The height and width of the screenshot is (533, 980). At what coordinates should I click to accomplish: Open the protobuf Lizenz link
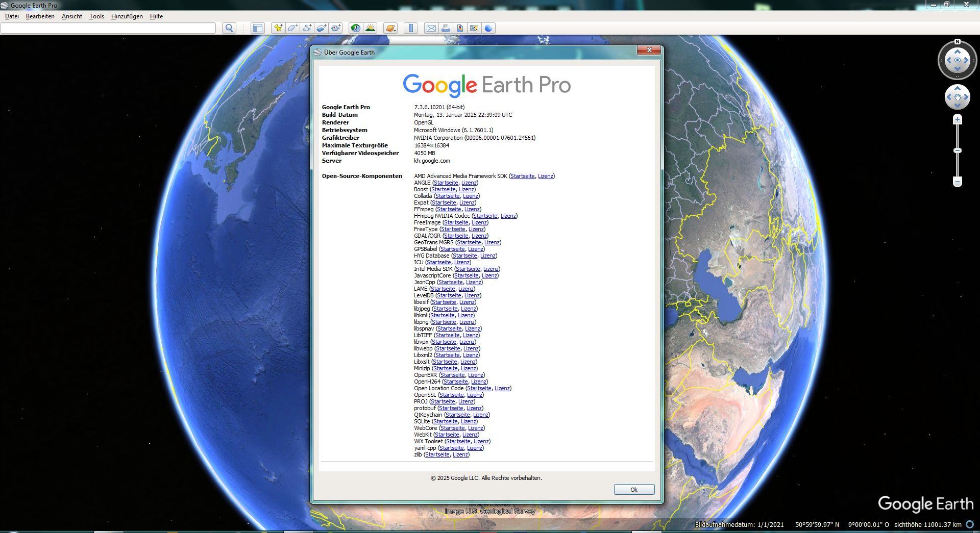[474, 408]
